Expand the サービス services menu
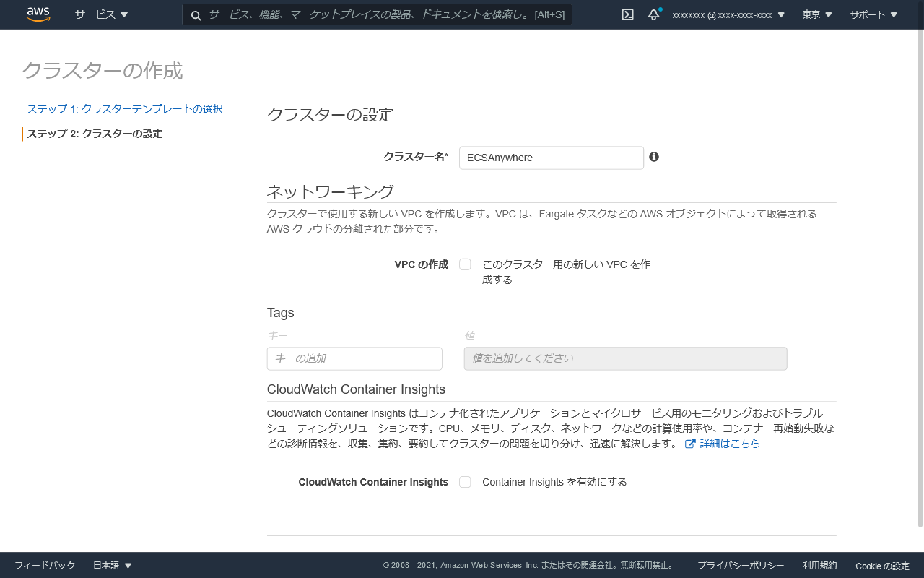The width and height of the screenshot is (924, 578). [x=101, y=14]
